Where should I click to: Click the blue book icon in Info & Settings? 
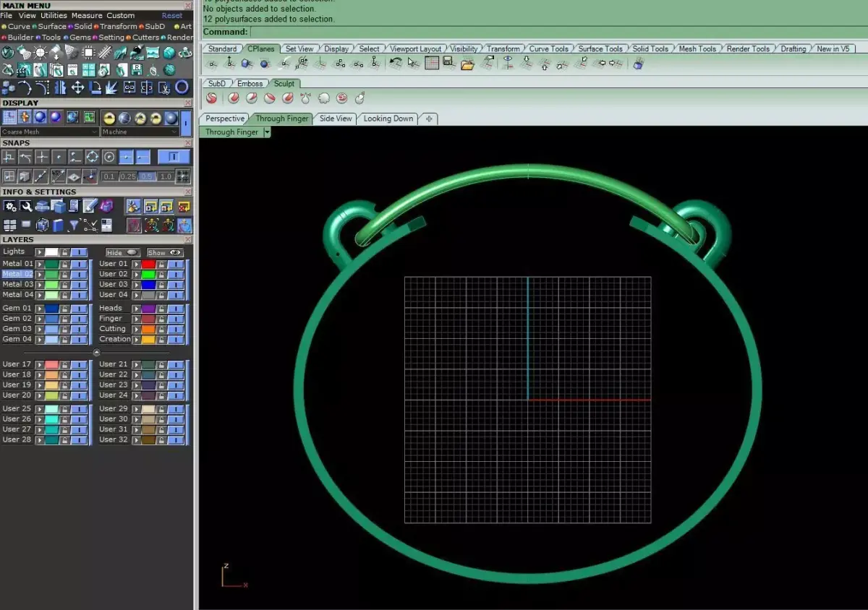(59, 225)
